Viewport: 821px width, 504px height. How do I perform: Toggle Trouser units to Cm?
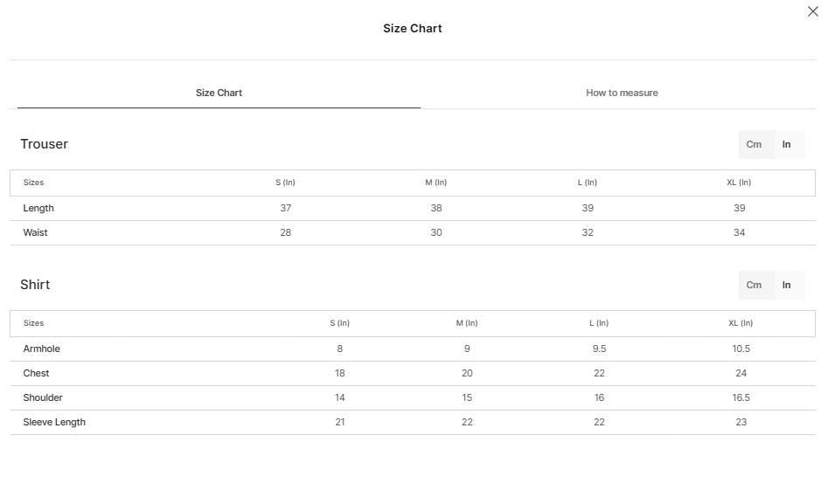754,144
